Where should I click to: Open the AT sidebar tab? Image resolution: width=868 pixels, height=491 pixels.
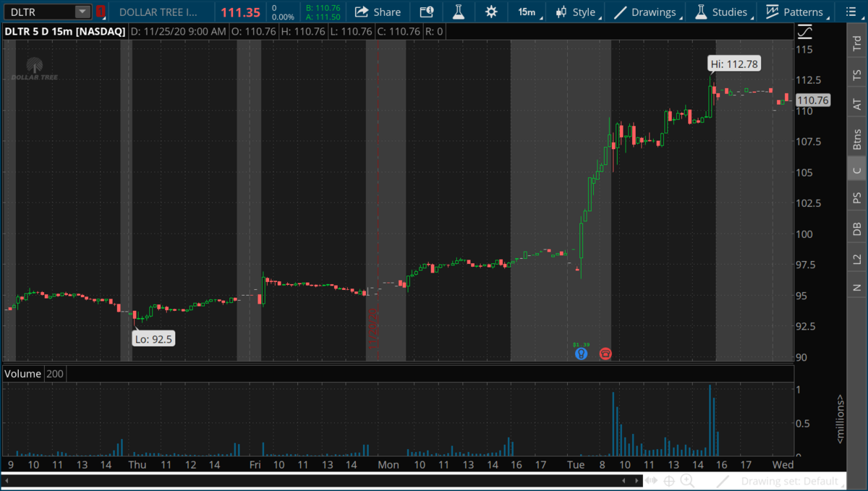(857, 104)
